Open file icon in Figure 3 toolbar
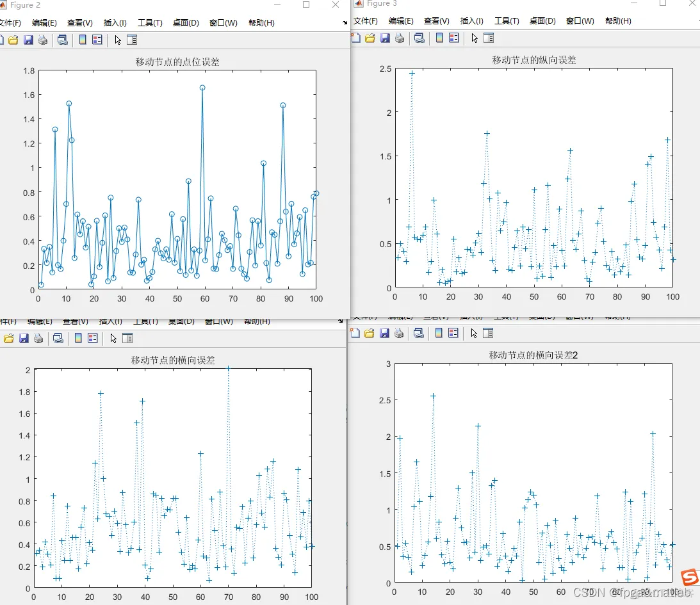The width and height of the screenshot is (700, 605). click(x=370, y=38)
